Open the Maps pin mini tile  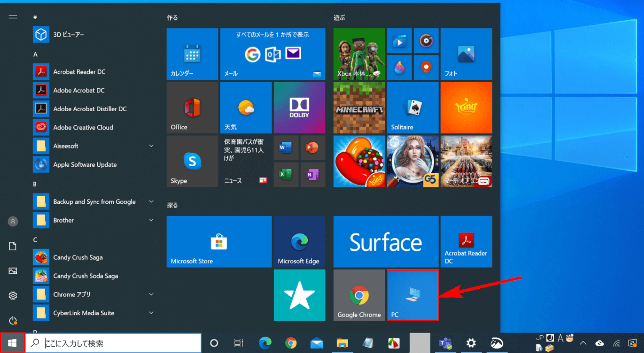[x=426, y=67]
